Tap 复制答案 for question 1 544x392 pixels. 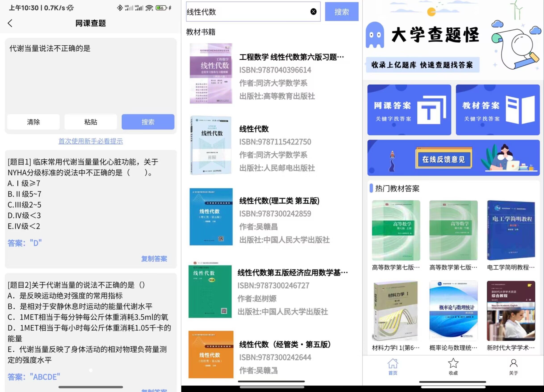[154, 259]
